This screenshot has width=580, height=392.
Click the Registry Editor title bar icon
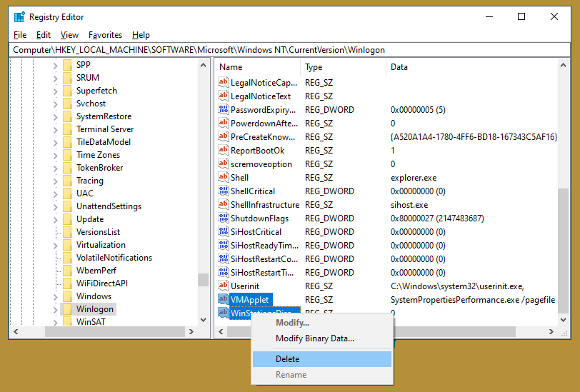[x=19, y=17]
